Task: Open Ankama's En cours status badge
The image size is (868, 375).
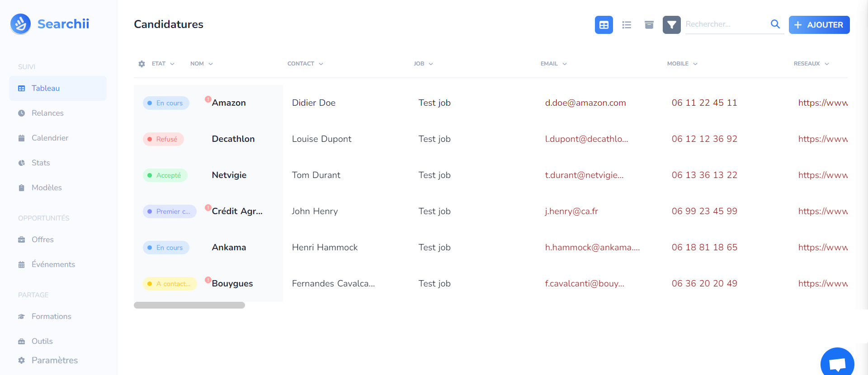Action: pos(166,248)
